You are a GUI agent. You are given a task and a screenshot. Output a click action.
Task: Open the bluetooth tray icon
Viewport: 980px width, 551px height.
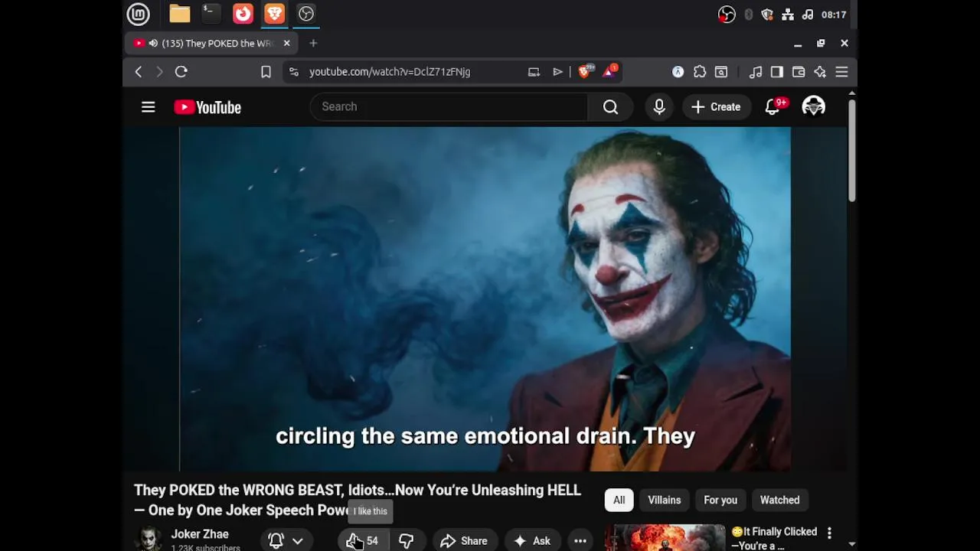tap(748, 15)
